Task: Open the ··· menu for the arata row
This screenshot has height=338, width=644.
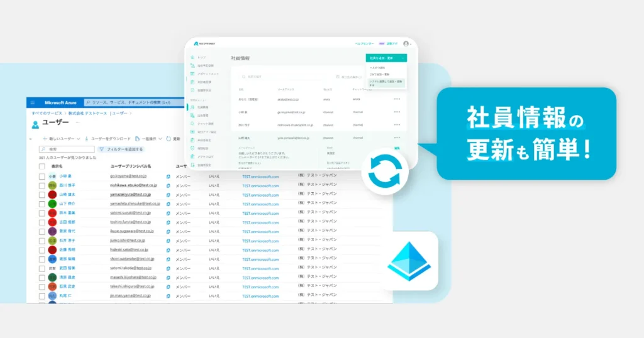Action: [x=397, y=99]
